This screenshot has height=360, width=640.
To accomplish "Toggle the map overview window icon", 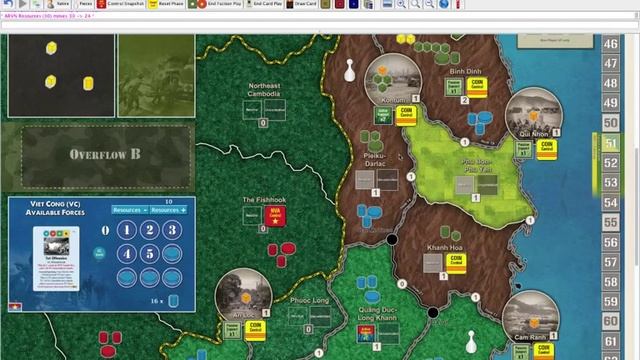I will click(387, 4).
